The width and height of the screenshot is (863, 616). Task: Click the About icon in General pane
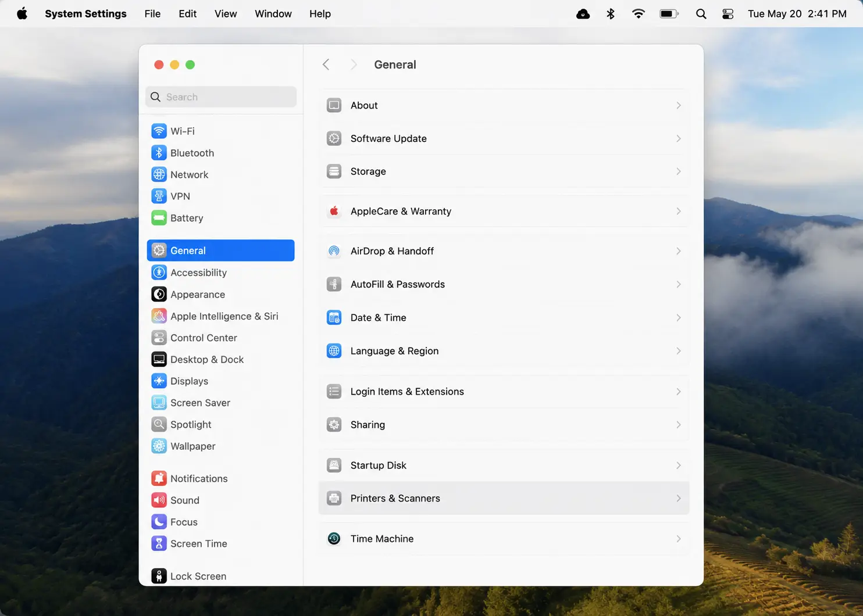click(x=334, y=105)
